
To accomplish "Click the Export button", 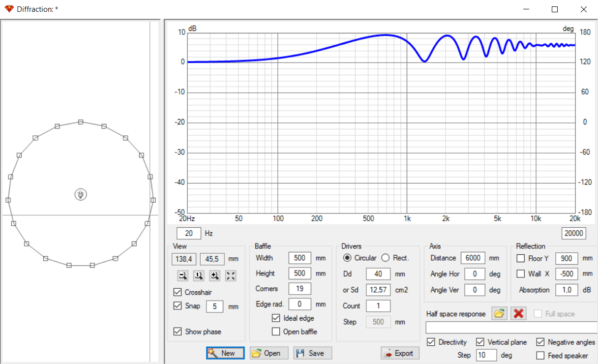I will tap(400, 353).
